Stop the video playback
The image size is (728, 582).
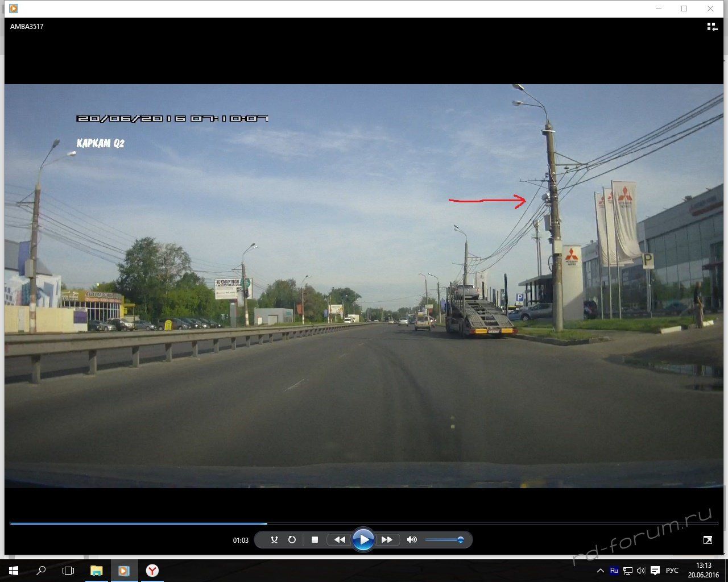(x=315, y=540)
